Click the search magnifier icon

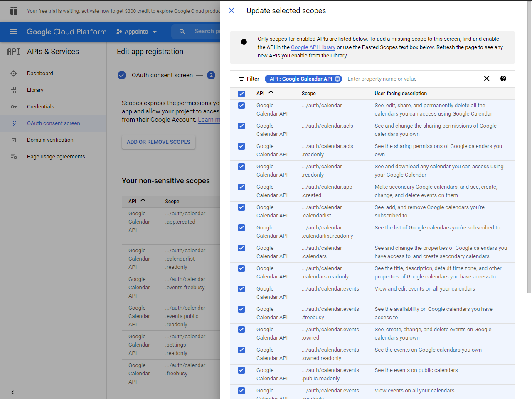[182, 31]
